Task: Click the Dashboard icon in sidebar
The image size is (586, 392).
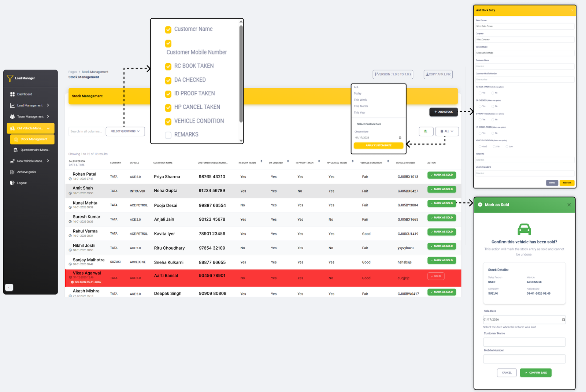Action: [12, 94]
